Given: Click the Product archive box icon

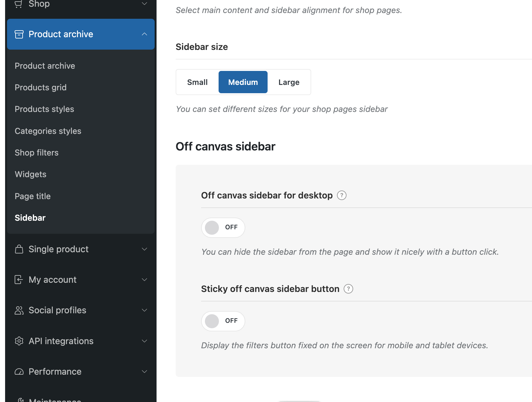Looking at the screenshot, I should coord(19,34).
